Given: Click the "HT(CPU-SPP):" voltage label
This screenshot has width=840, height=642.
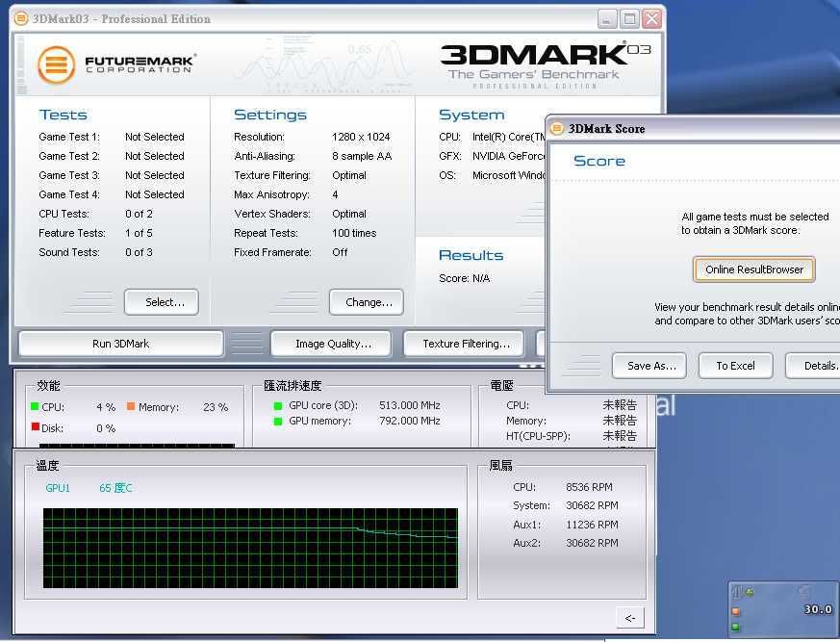Looking at the screenshot, I should tap(538, 436).
